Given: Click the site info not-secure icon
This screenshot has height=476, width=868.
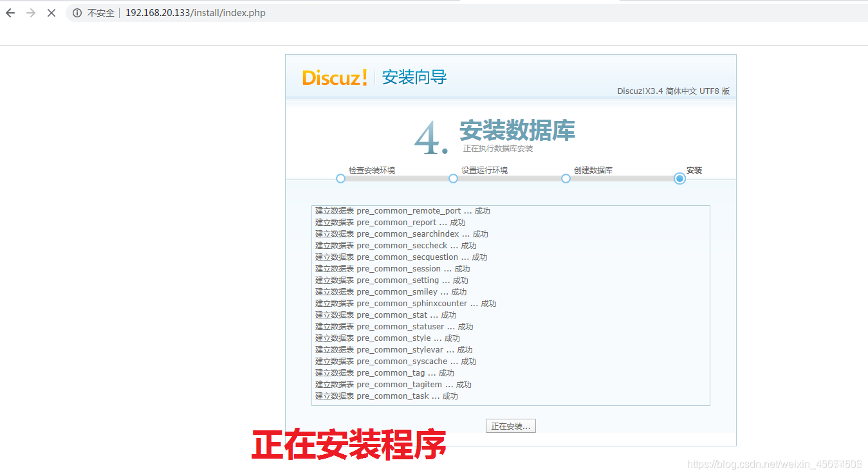Looking at the screenshot, I should (77, 13).
